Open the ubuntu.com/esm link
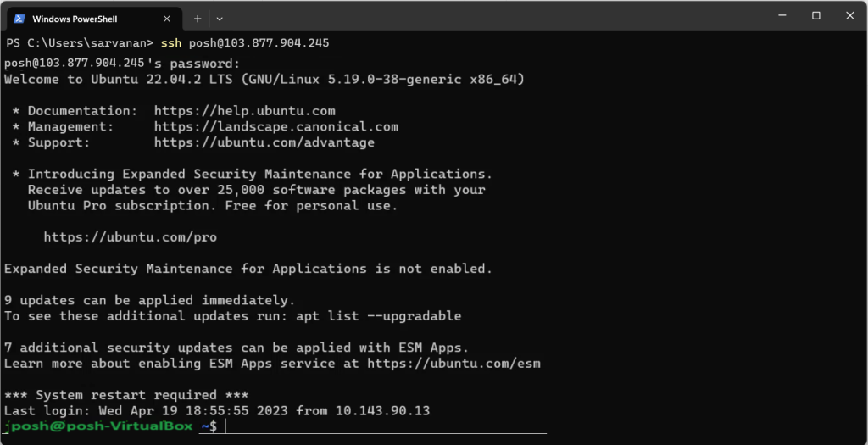This screenshot has height=445, width=868. (453, 364)
